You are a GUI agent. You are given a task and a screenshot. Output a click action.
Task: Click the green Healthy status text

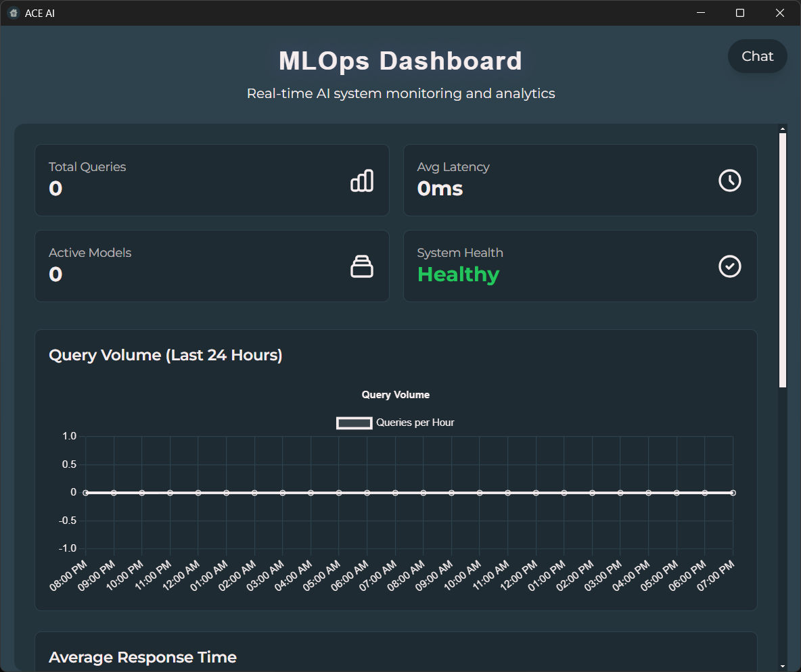(458, 274)
